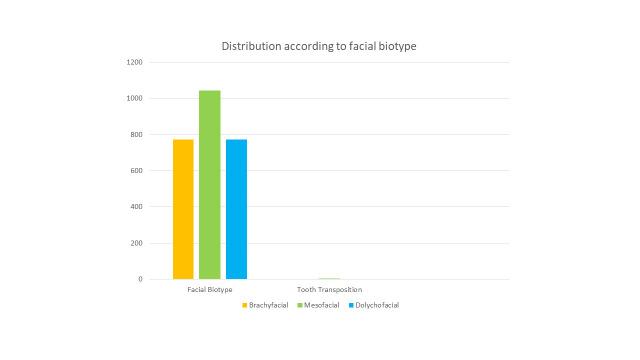This screenshot has height=360, width=640.
Task: Select the 600 value axis label
Action: pyautogui.click(x=137, y=171)
